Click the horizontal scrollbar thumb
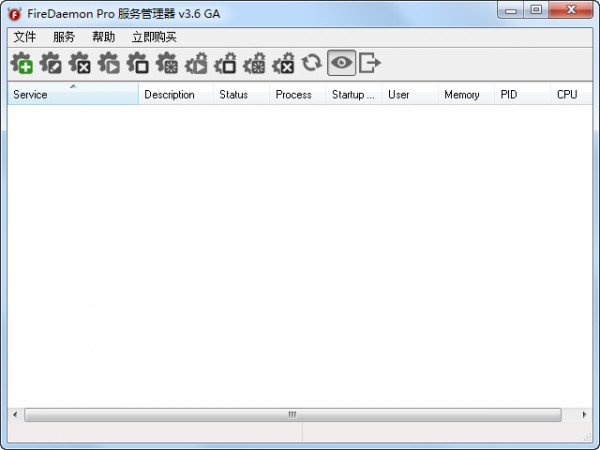This screenshot has height=450, width=600. tap(293, 415)
